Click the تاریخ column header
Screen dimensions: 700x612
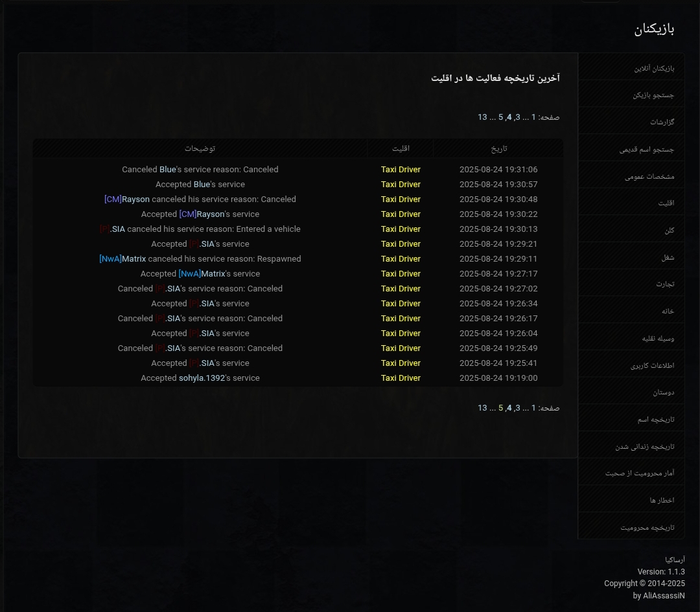(x=498, y=148)
